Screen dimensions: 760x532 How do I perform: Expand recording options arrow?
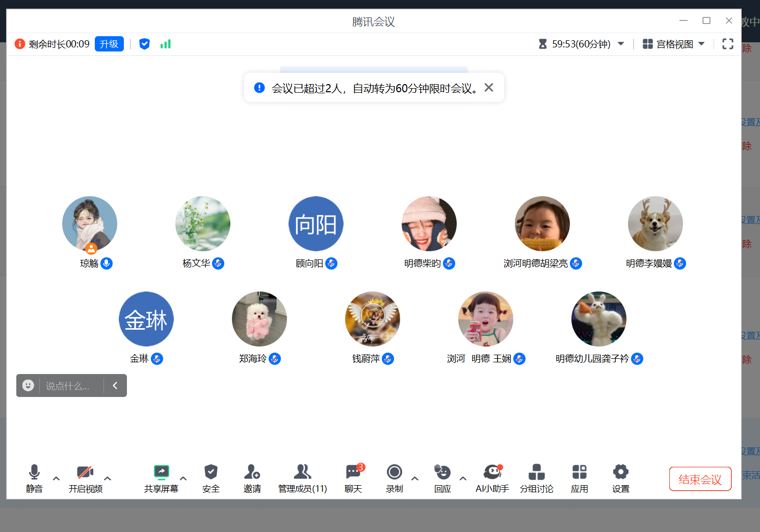click(415, 478)
